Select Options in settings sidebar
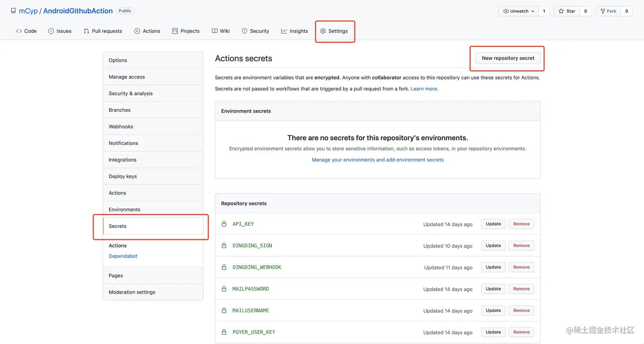 pyautogui.click(x=153, y=60)
